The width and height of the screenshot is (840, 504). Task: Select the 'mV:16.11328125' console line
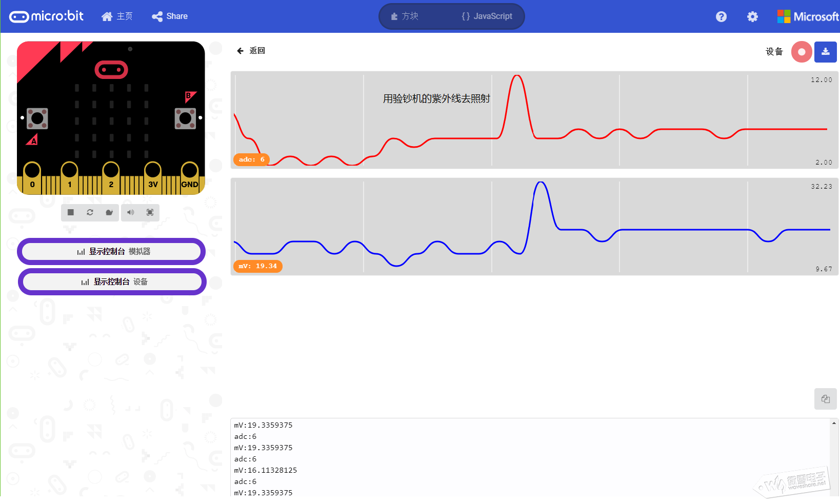pyautogui.click(x=266, y=470)
